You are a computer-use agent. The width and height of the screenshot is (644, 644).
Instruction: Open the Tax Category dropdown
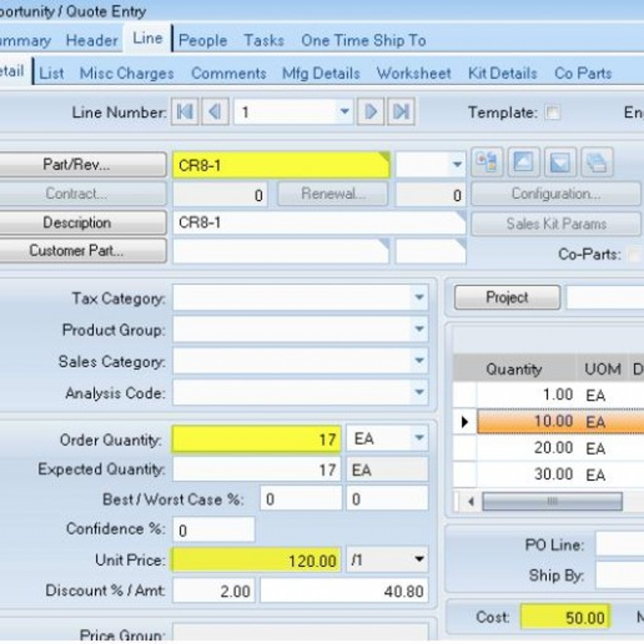(x=419, y=297)
